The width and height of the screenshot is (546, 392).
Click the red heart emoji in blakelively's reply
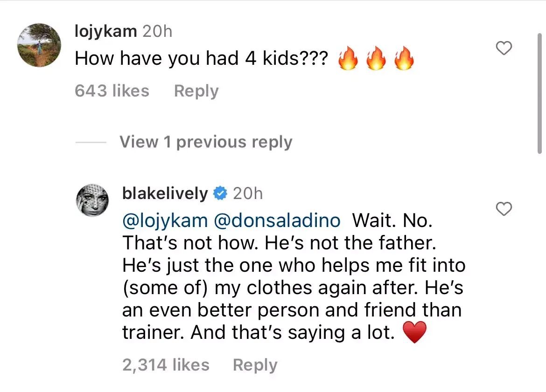(x=415, y=332)
